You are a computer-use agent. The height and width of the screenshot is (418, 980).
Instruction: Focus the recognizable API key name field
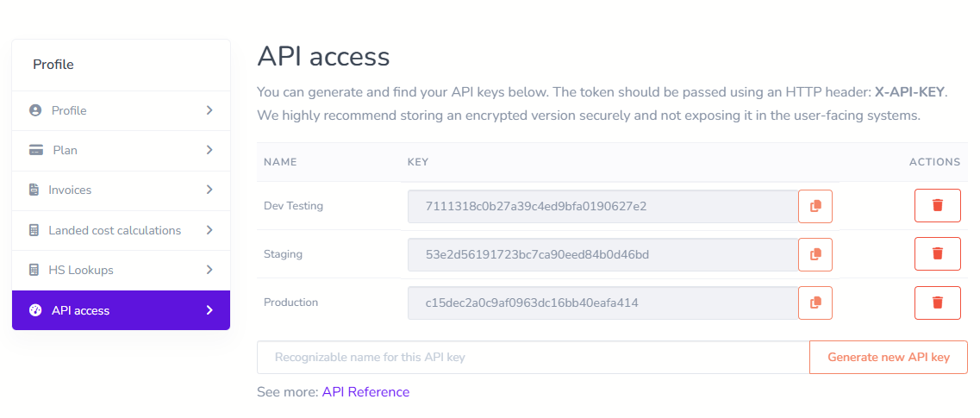click(534, 358)
